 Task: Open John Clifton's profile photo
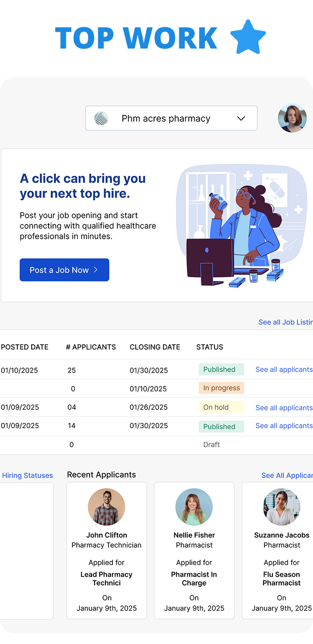106,507
